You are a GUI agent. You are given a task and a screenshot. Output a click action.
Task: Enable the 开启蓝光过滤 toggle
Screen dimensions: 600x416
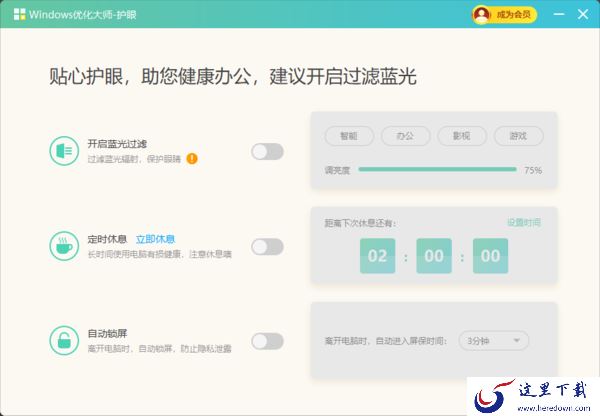point(267,152)
